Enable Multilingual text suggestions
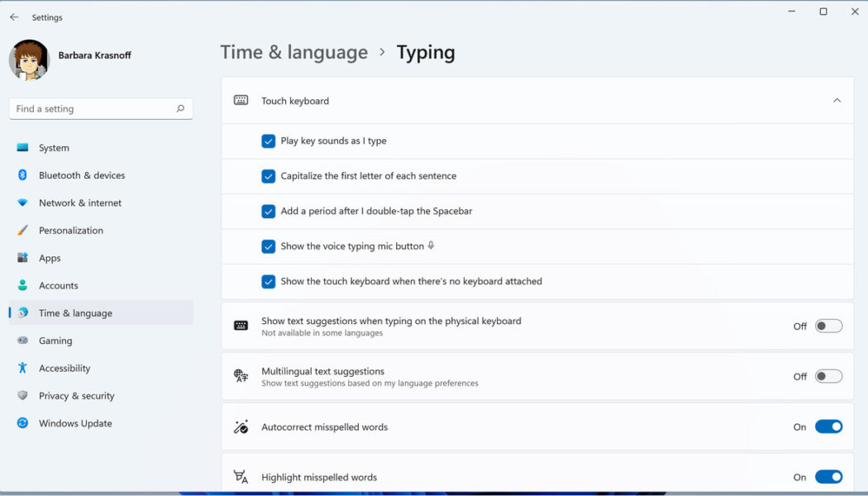 tap(829, 376)
